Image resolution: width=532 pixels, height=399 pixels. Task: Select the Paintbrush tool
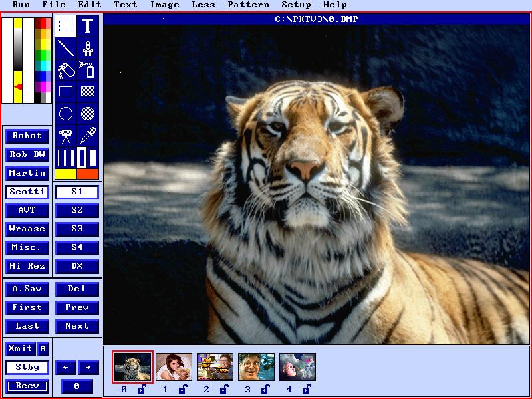(x=88, y=48)
